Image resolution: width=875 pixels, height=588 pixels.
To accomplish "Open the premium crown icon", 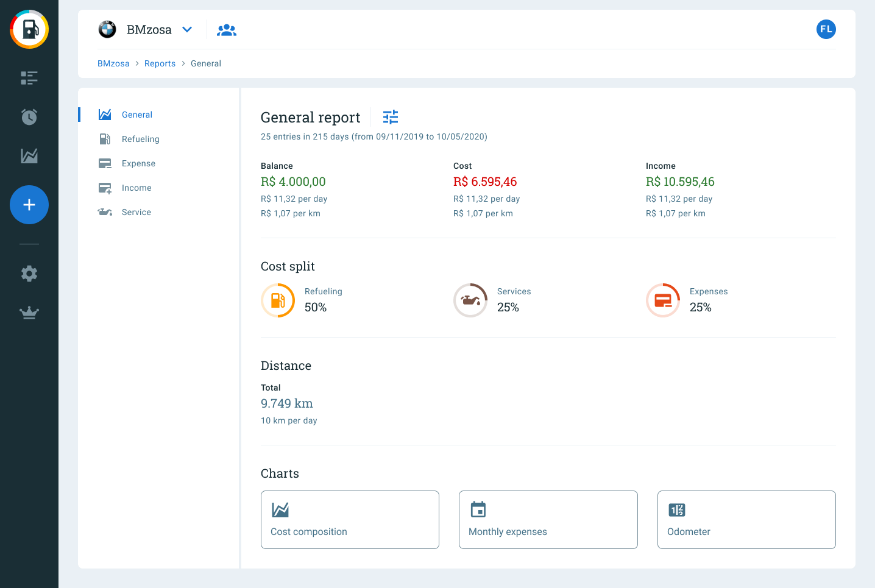I will 29,313.
